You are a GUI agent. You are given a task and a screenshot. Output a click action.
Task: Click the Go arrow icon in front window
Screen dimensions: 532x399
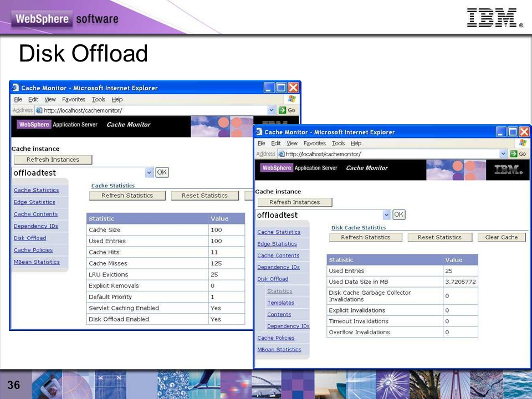pyautogui.click(x=513, y=154)
